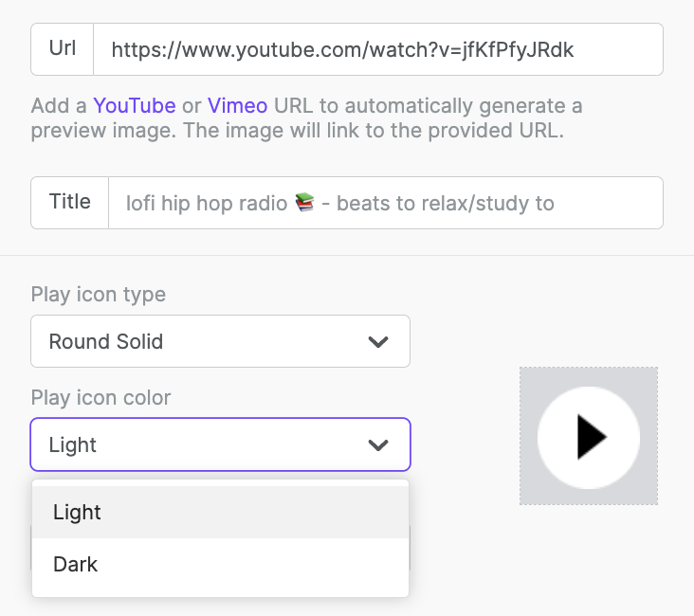Click the Title label box
Viewport: 694px width, 616px height.
click(69, 203)
